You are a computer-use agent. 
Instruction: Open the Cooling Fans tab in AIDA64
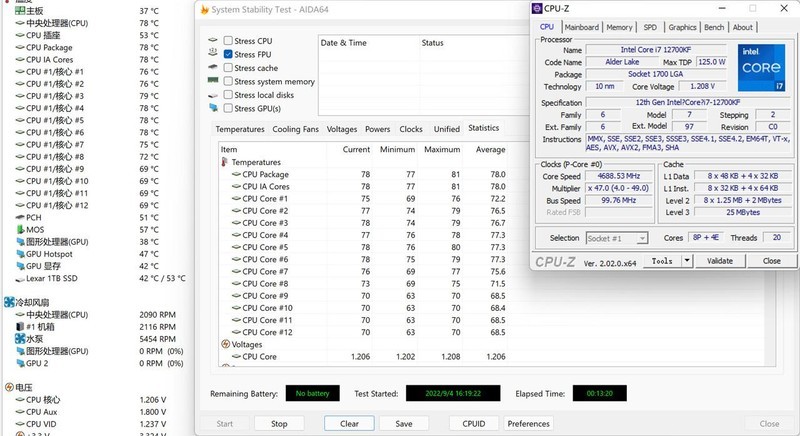[296, 129]
